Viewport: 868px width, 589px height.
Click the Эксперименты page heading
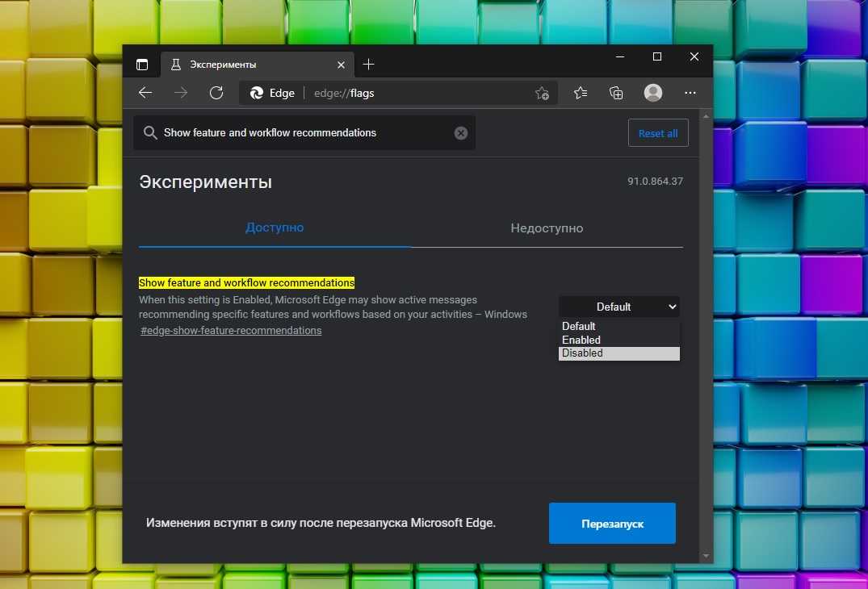click(x=205, y=182)
